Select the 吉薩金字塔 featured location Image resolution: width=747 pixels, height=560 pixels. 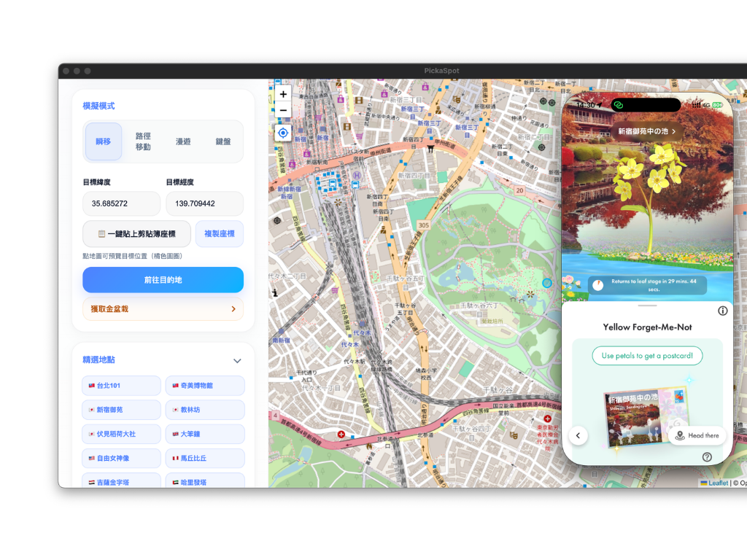(122, 481)
